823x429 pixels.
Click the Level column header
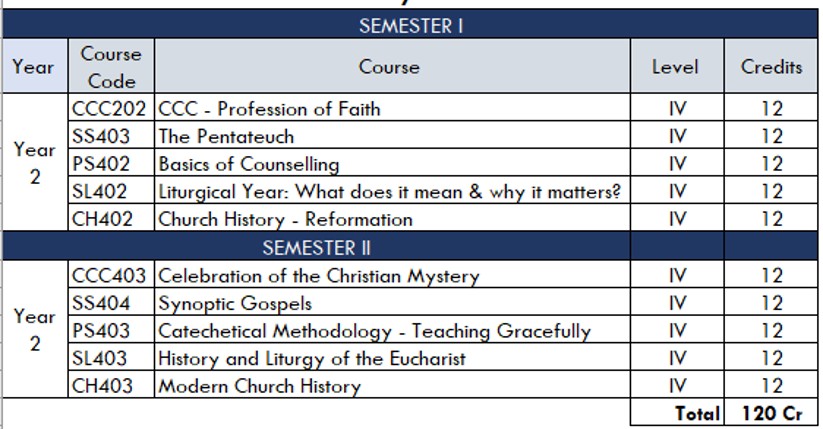click(676, 68)
